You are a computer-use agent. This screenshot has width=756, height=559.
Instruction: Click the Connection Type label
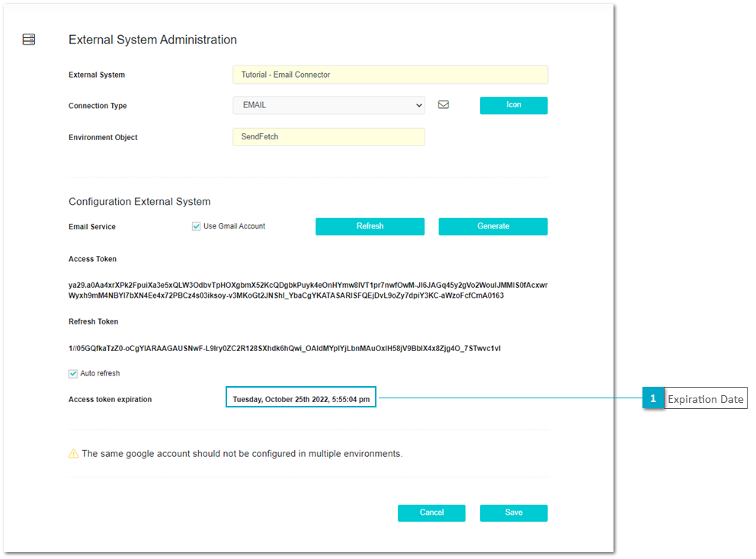pos(98,106)
